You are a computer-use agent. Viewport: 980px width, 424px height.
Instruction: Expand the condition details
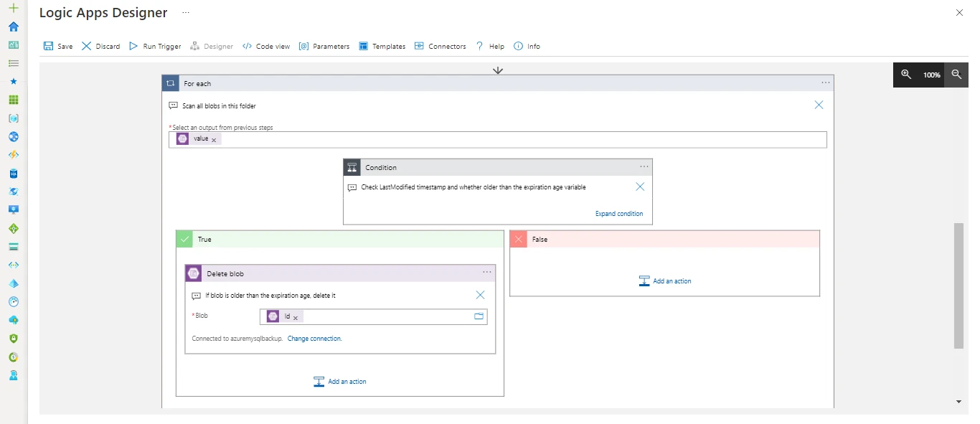coord(619,213)
